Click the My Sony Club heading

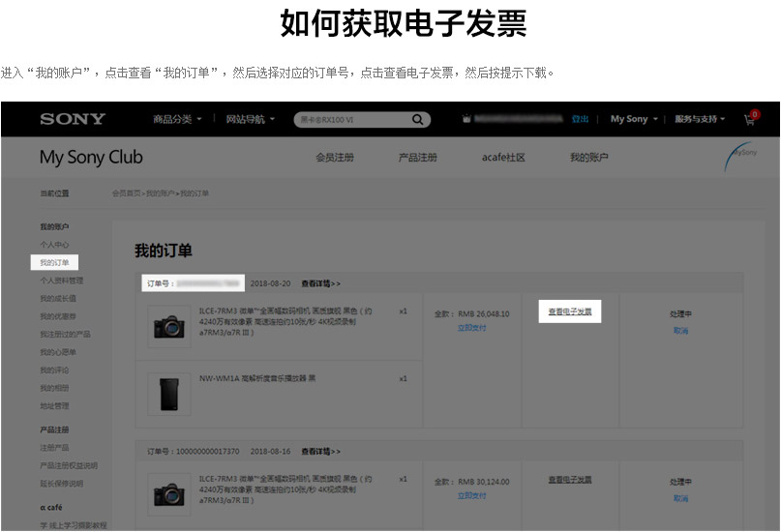tap(91, 158)
